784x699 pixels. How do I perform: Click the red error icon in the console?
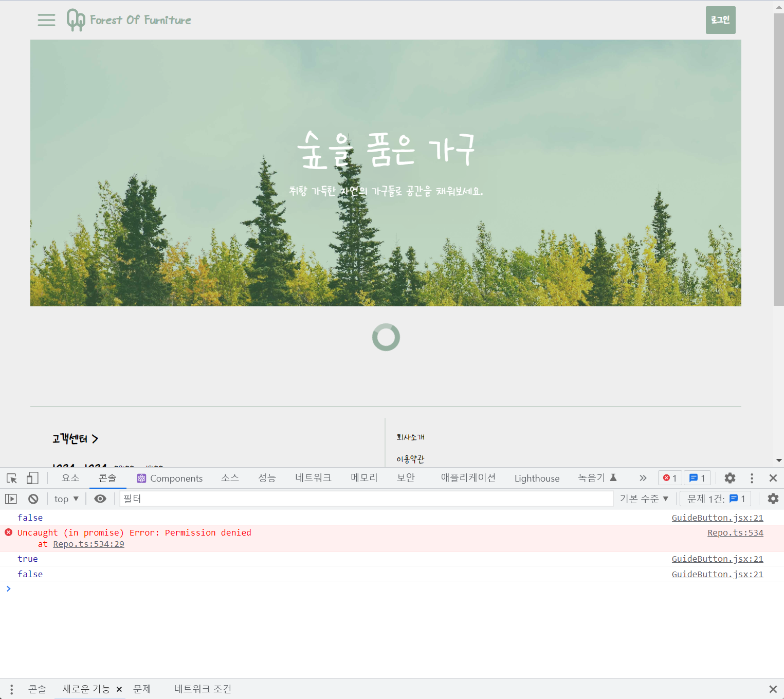pyautogui.click(x=8, y=532)
